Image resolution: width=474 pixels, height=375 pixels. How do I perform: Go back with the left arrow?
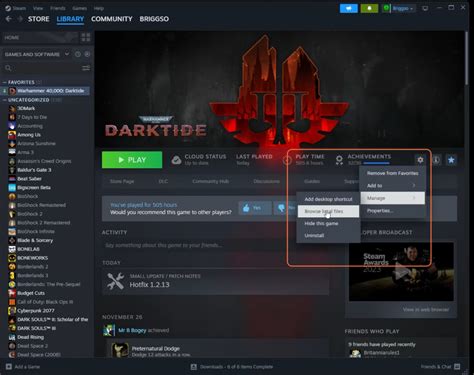click(x=9, y=19)
